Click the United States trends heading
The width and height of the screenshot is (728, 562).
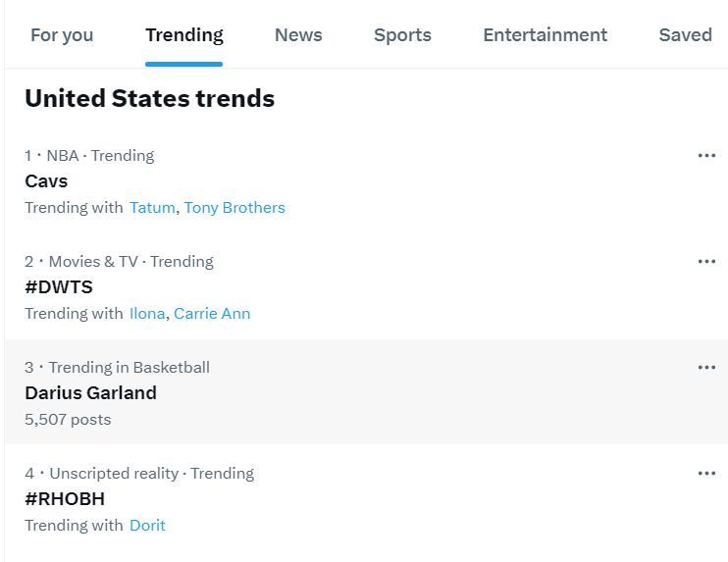click(149, 99)
